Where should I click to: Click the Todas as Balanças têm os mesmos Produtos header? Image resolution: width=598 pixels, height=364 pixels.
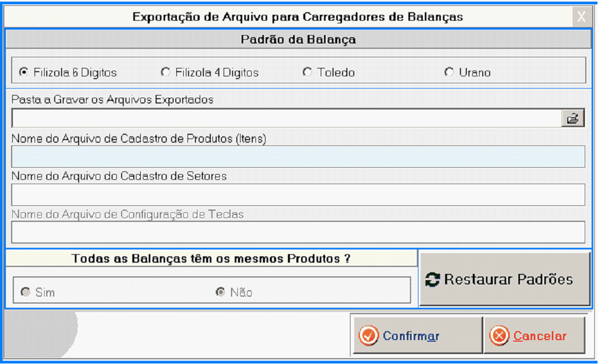click(x=211, y=259)
